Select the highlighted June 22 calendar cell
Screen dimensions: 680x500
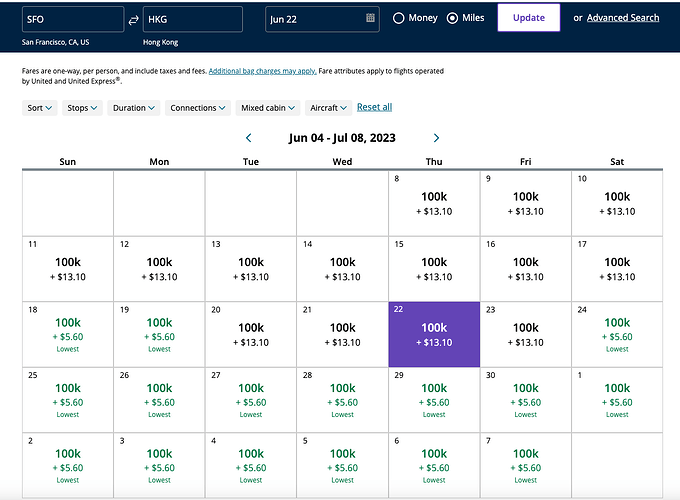[x=434, y=334]
